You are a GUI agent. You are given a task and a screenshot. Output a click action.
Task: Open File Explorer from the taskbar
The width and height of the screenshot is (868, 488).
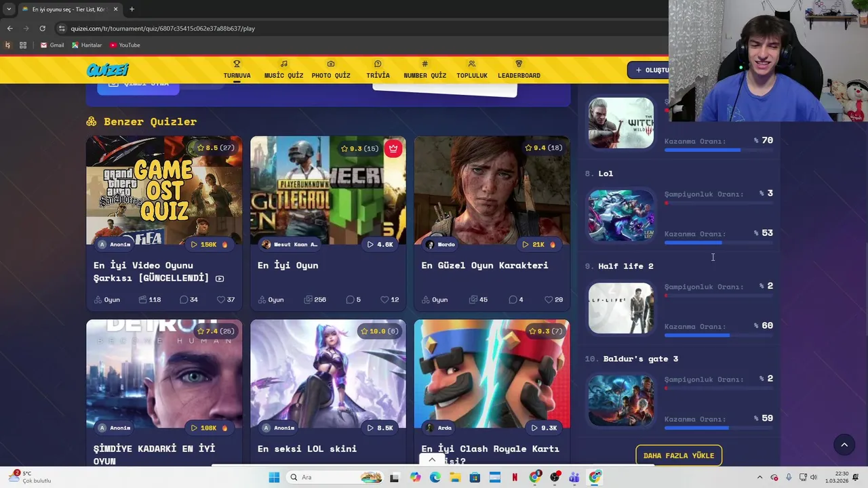click(x=455, y=477)
